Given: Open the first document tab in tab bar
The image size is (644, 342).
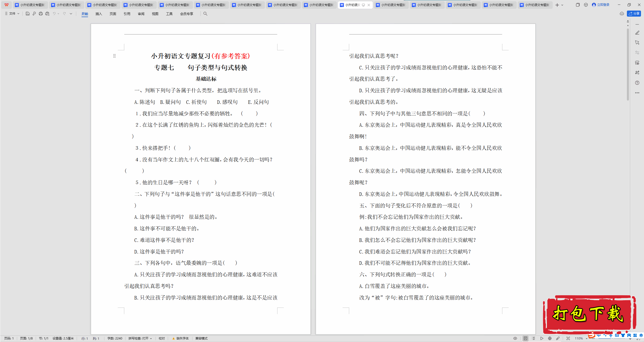Looking at the screenshot, I should (30, 5).
